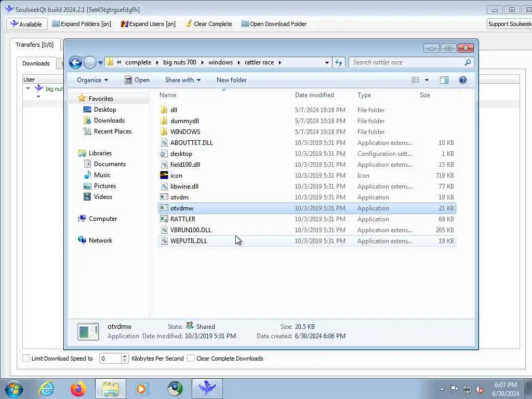Click the Kilobytes Per Second input field
The width and height of the screenshot is (532, 399).
click(x=110, y=358)
